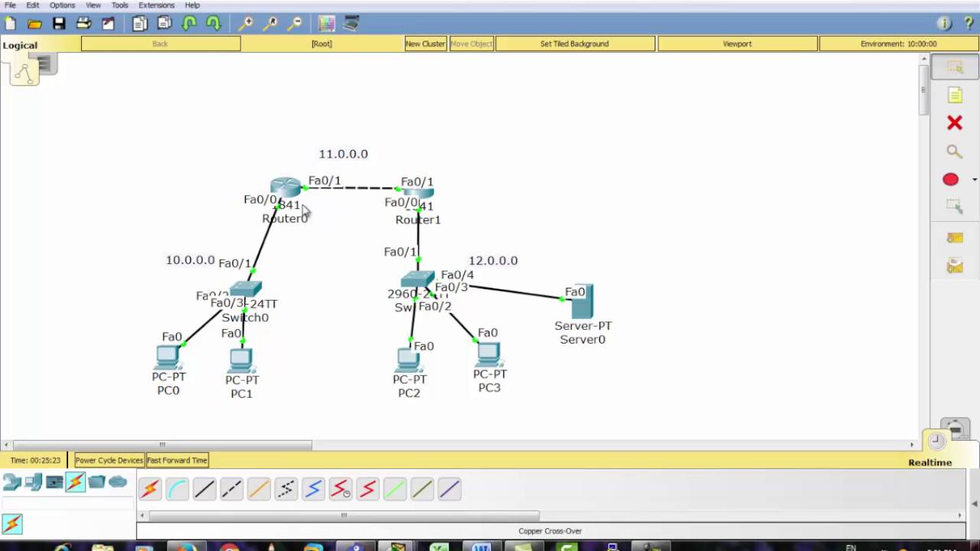The height and width of the screenshot is (551, 980).
Task: Click the info icon at top right
Action: point(944,24)
